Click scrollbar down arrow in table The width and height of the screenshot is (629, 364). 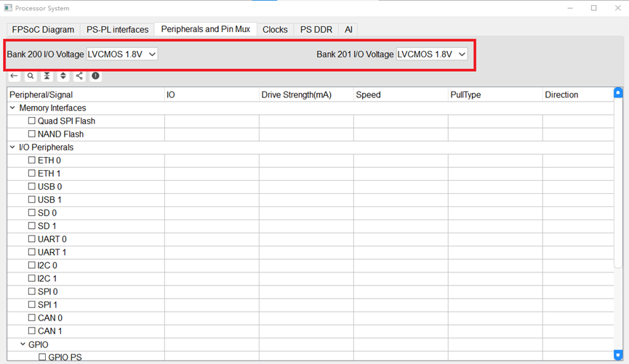618,355
